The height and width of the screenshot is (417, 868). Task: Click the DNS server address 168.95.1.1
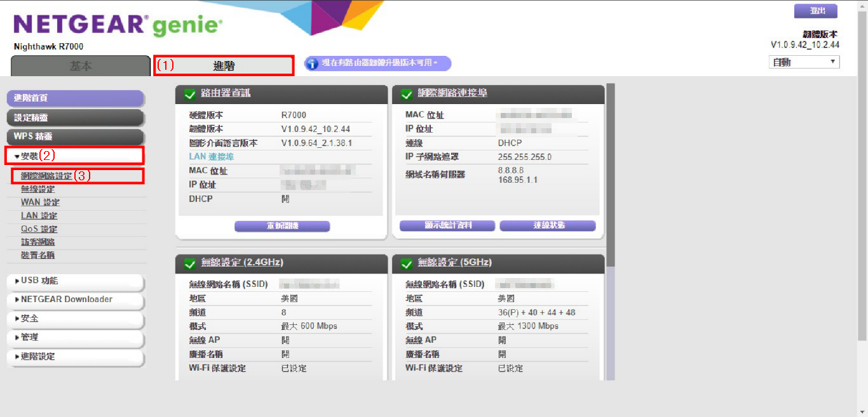coord(518,180)
